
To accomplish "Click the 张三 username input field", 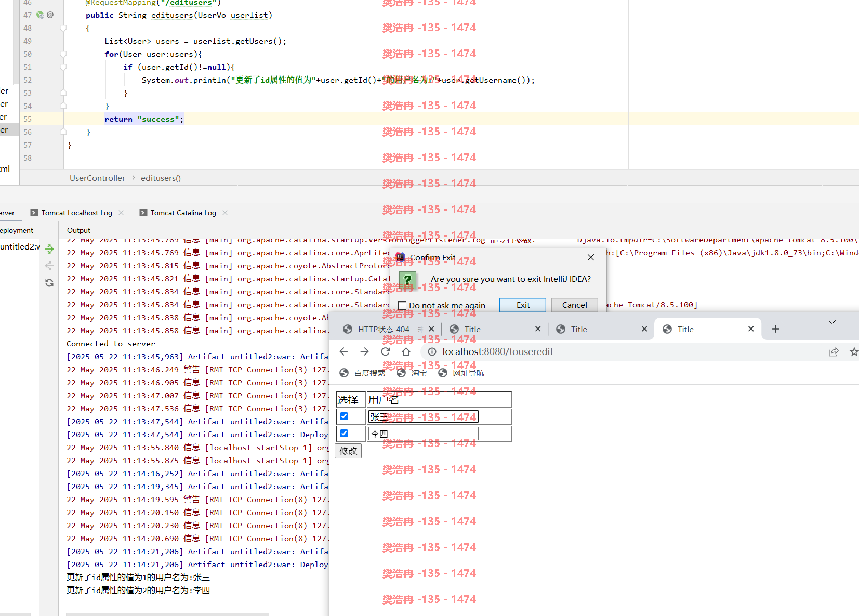I will (423, 417).
